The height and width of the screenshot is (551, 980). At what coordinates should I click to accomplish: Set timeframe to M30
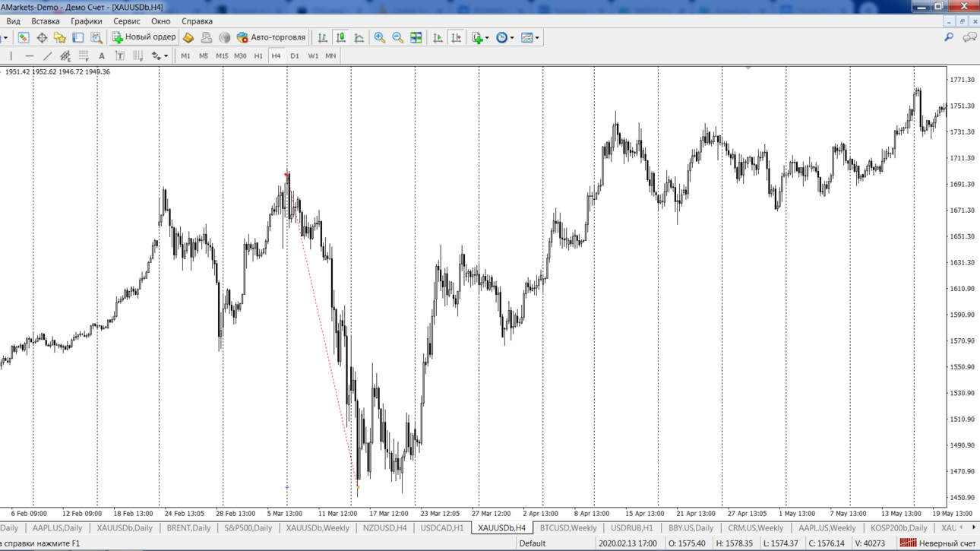click(x=240, y=55)
